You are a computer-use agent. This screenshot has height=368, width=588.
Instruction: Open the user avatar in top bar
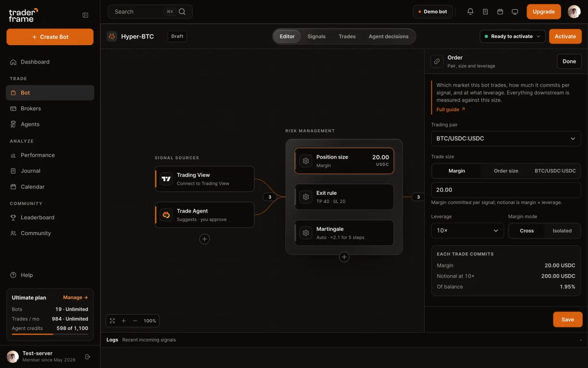[x=574, y=12]
